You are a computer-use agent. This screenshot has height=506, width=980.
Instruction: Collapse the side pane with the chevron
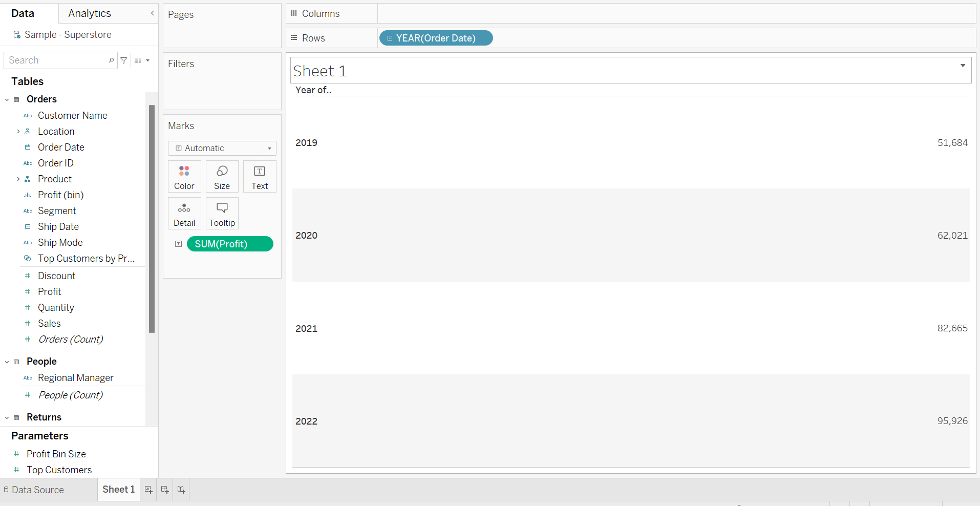pyautogui.click(x=152, y=13)
